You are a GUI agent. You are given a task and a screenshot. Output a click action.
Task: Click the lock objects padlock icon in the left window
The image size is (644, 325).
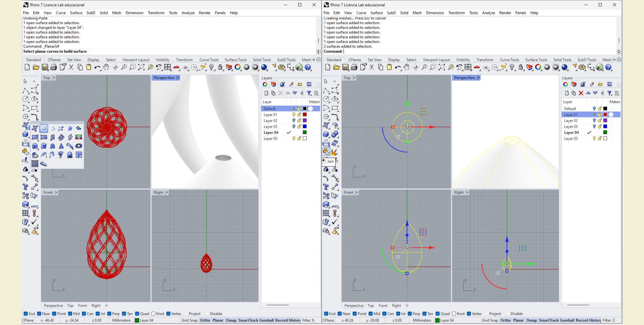click(220, 67)
